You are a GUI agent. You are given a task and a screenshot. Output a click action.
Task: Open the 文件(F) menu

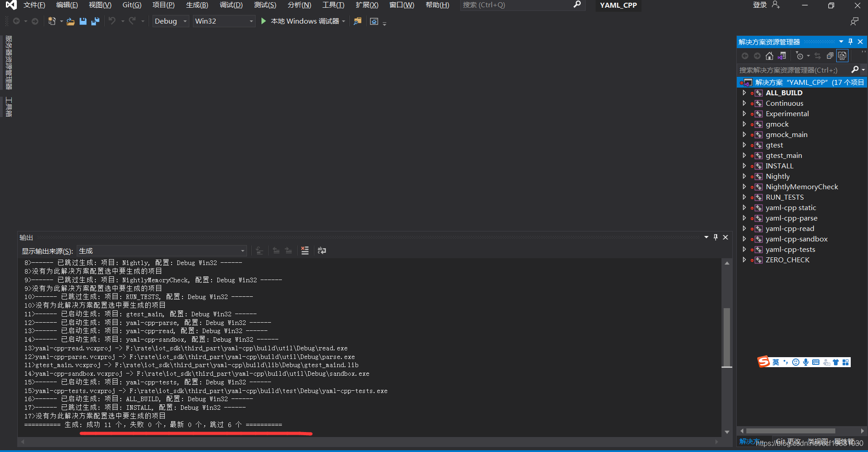point(35,5)
